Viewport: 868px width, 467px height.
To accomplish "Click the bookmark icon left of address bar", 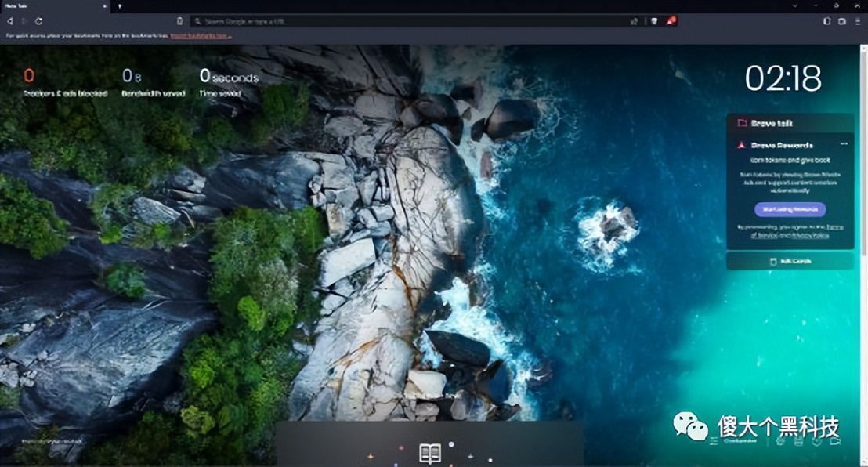I will click(179, 21).
